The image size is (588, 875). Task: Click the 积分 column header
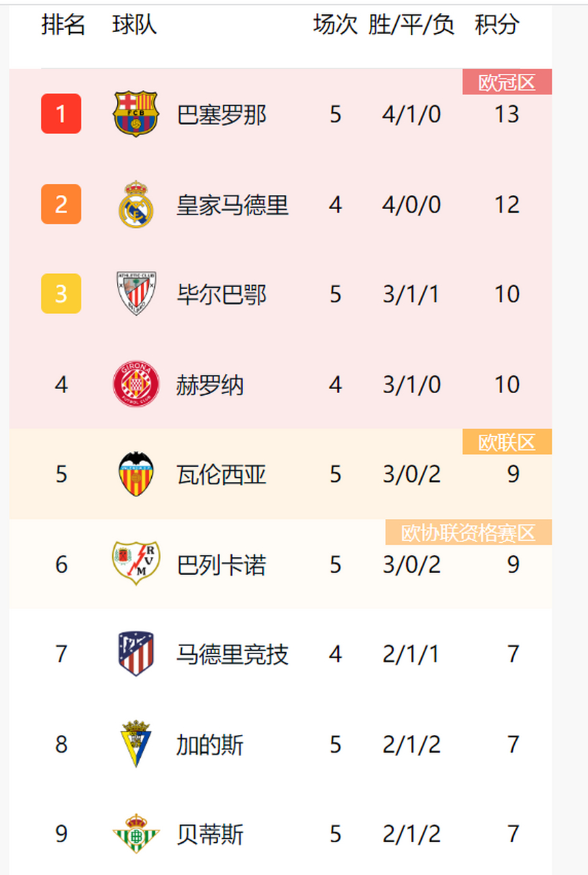[497, 25]
